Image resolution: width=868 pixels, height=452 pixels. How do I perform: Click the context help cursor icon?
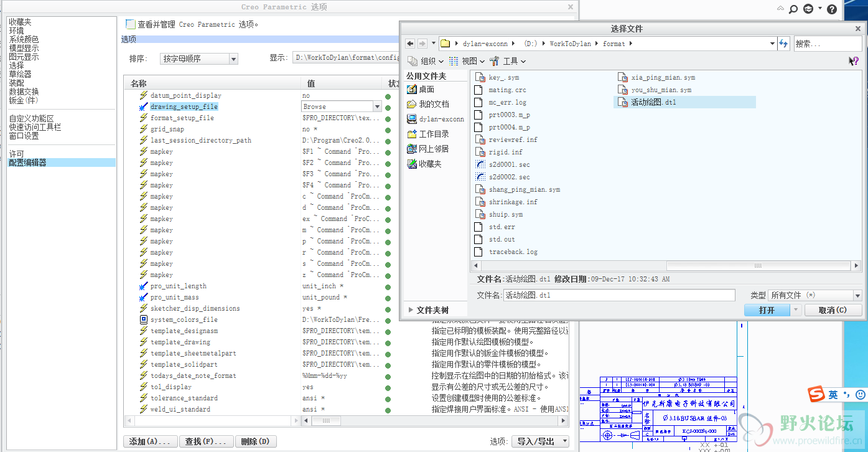click(853, 61)
